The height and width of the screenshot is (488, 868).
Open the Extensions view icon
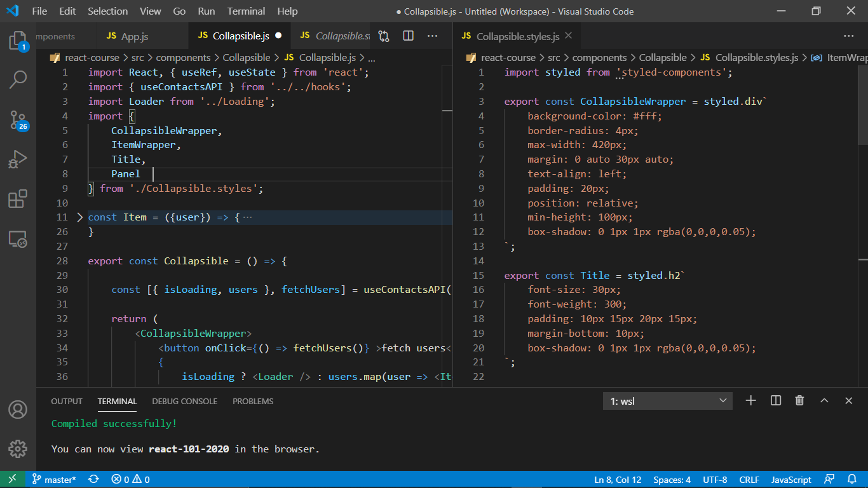coord(18,199)
